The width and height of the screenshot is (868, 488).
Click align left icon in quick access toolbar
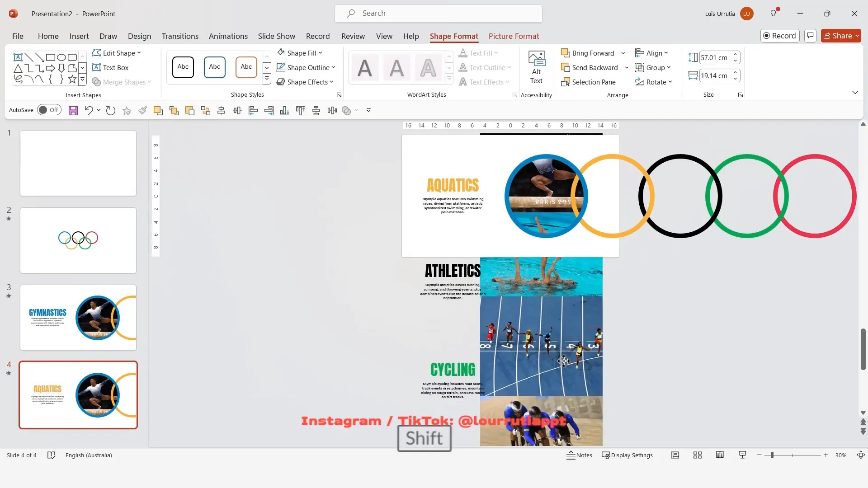(x=253, y=110)
